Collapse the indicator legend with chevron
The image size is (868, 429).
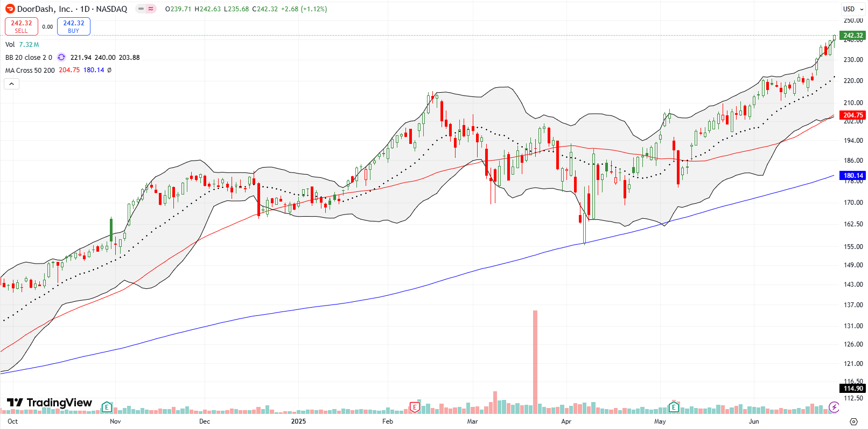click(x=11, y=84)
